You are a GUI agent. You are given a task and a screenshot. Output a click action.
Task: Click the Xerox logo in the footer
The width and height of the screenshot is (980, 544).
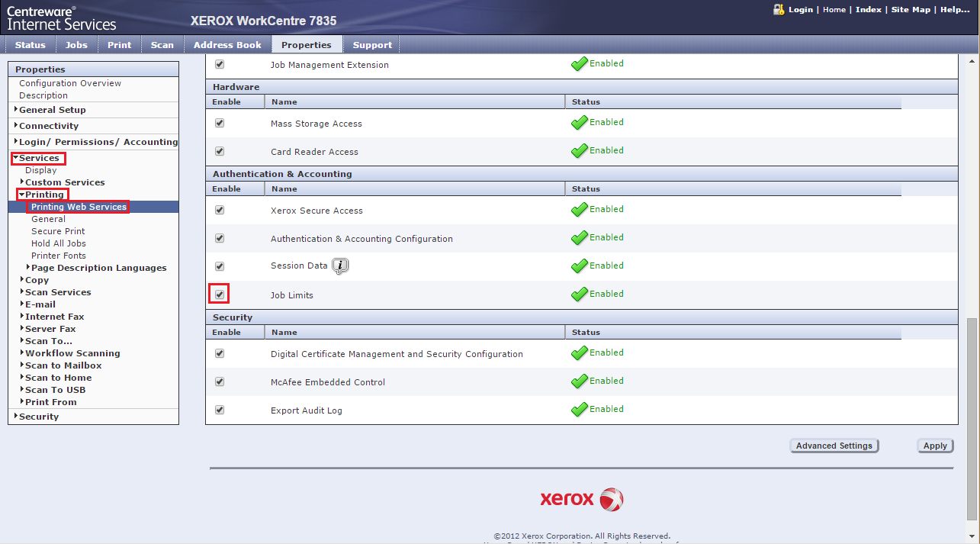pyautogui.click(x=581, y=499)
